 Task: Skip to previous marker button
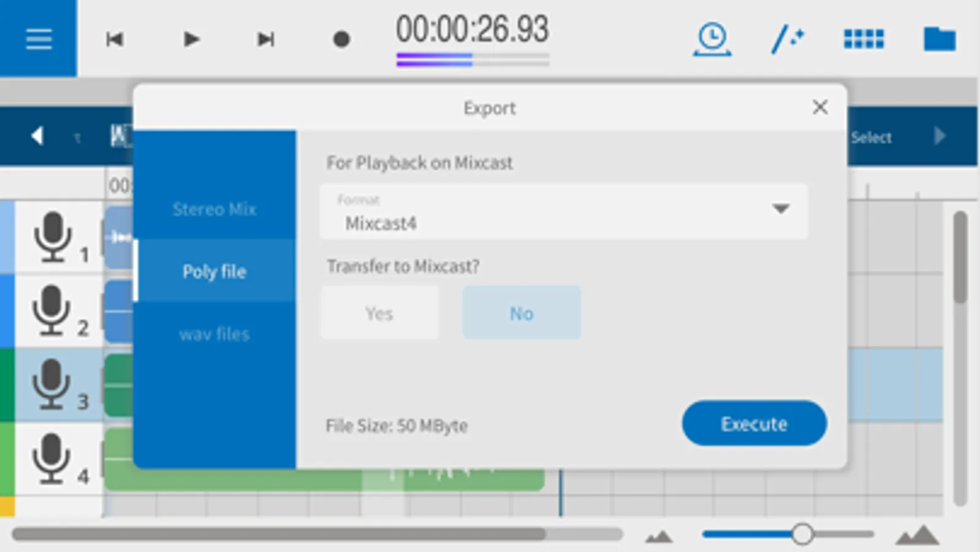click(115, 39)
